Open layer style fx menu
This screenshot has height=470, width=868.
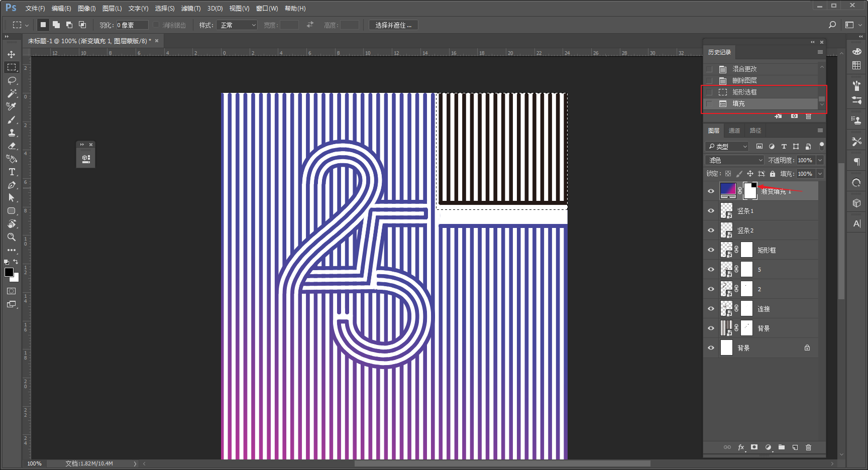741,447
